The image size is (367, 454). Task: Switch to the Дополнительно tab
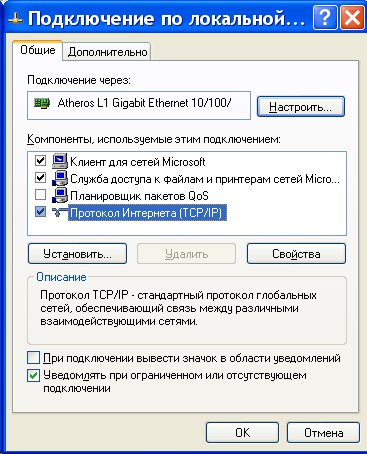[x=107, y=52]
